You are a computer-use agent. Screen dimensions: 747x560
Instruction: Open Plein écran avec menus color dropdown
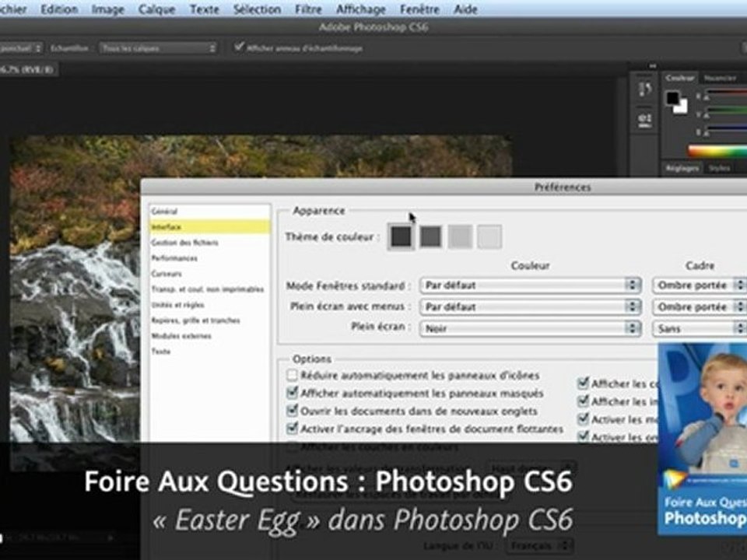[530, 306]
